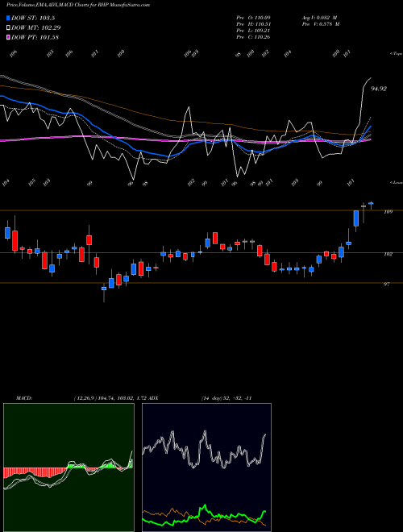Open the dark blue ADX indicator panel
The height and width of the screenshot is (532, 403).
[x=206, y=468]
